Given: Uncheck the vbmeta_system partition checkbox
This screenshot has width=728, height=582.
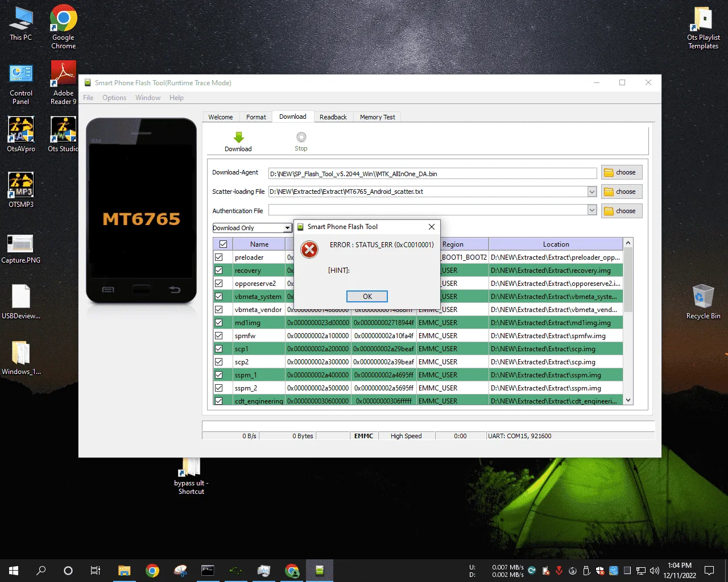Looking at the screenshot, I should (x=218, y=297).
